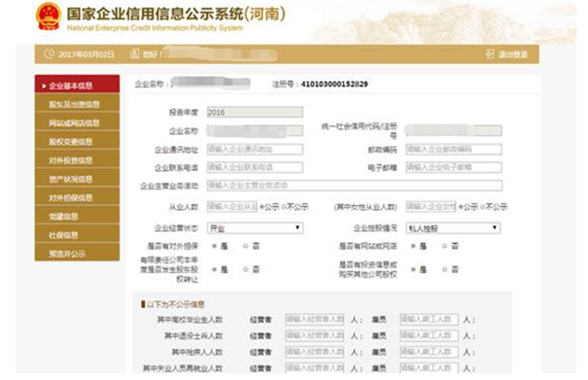Click registration number 410103000152829
The height and width of the screenshot is (380, 588).
point(334,84)
